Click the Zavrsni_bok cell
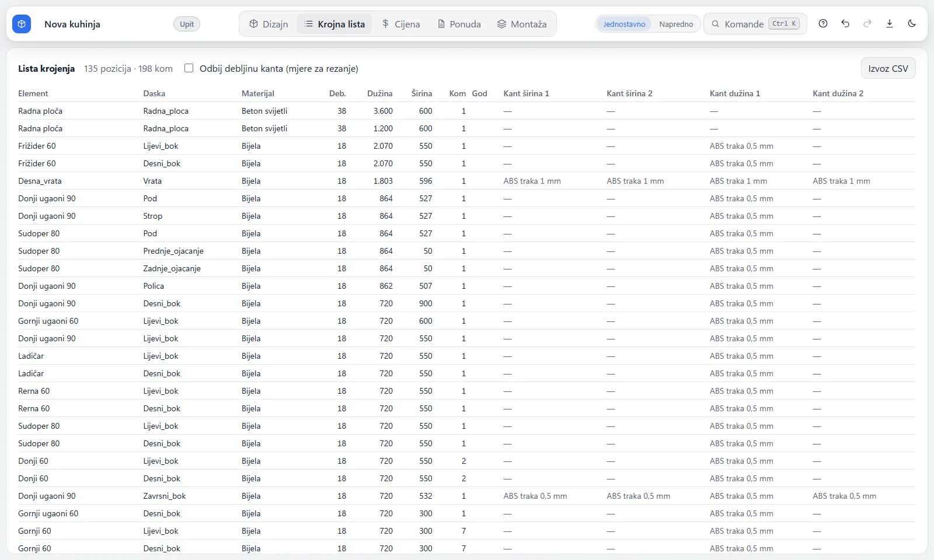934x560 pixels. [x=165, y=496]
